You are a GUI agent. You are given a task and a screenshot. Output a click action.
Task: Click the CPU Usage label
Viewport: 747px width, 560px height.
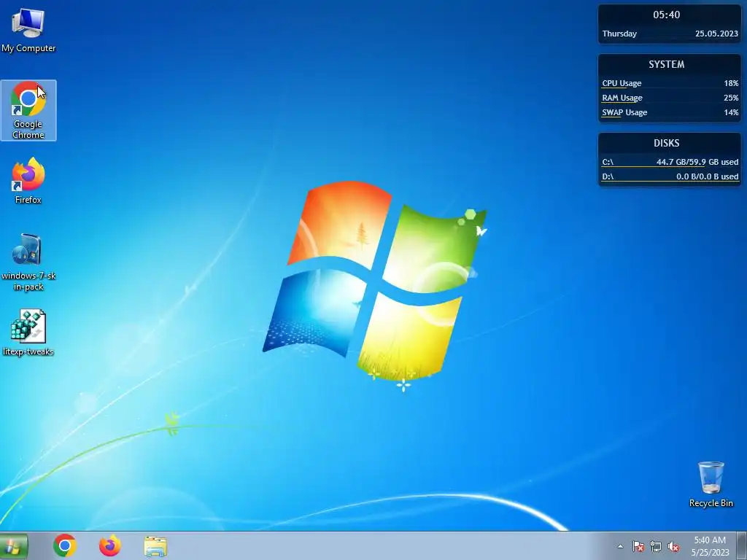622,83
